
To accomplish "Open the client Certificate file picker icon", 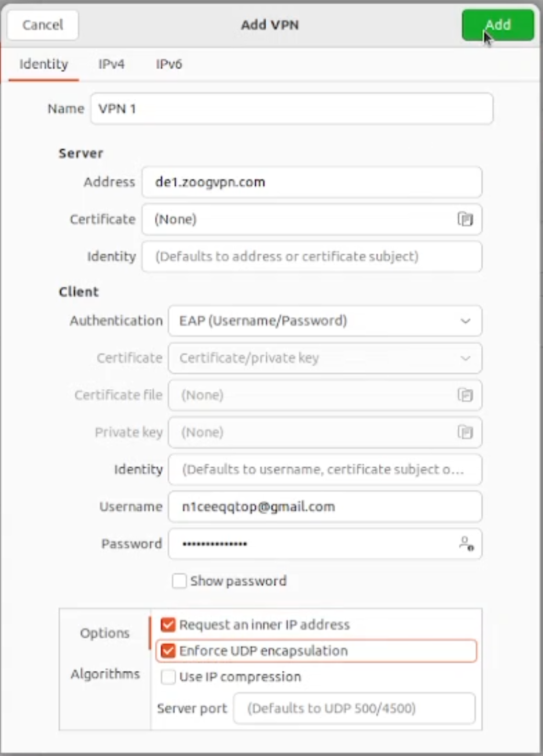I will click(465, 395).
